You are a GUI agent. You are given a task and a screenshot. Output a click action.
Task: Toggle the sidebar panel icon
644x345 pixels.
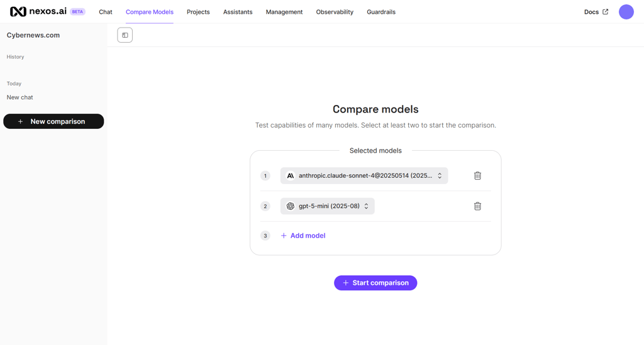pyautogui.click(x=125, y=35)
